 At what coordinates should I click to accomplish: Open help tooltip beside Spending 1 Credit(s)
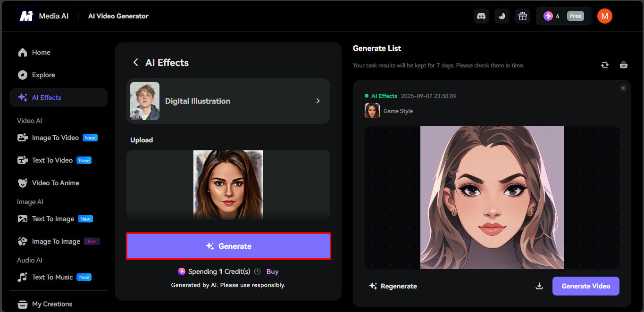tap(257, 271)
